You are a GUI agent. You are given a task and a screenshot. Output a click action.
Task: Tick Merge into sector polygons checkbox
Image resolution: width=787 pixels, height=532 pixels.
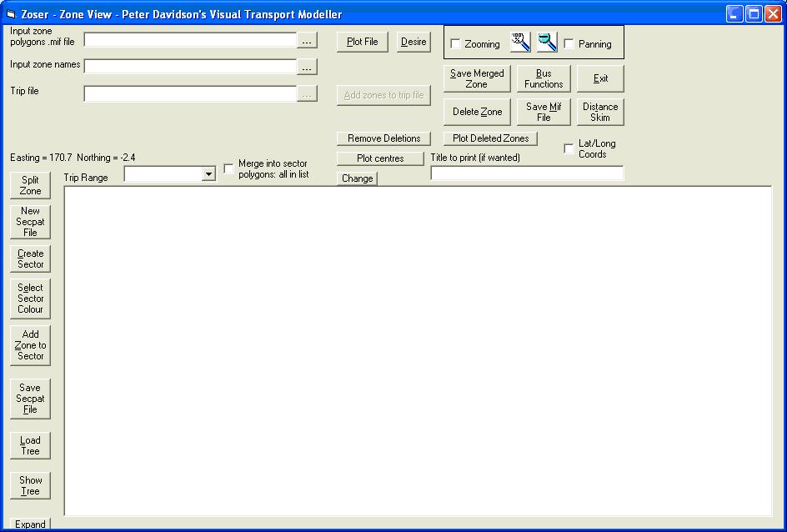point(228,169)
